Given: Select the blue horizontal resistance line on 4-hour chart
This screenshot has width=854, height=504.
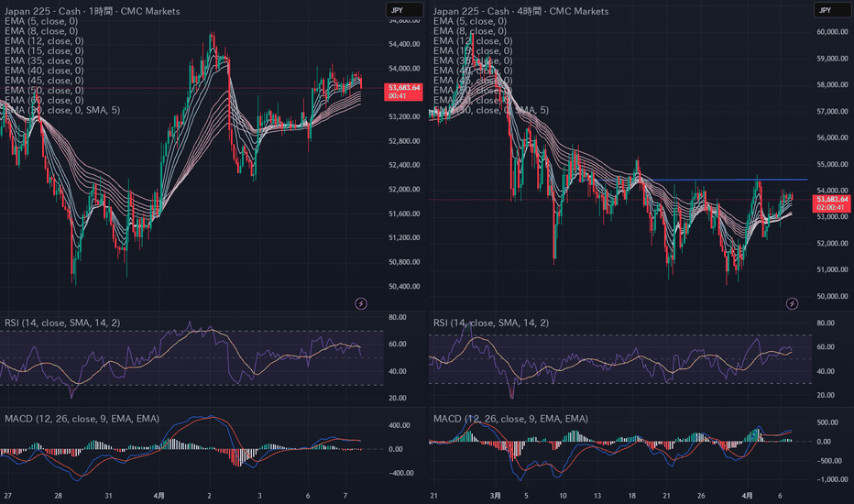Looking at the screenshot, I should pos(733,180).
